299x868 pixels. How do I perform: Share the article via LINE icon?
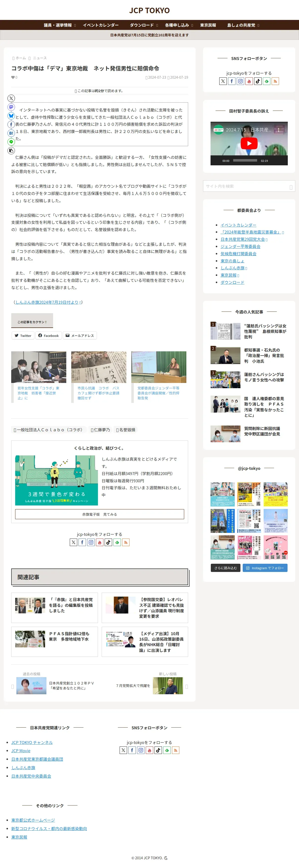pos(11,142)
